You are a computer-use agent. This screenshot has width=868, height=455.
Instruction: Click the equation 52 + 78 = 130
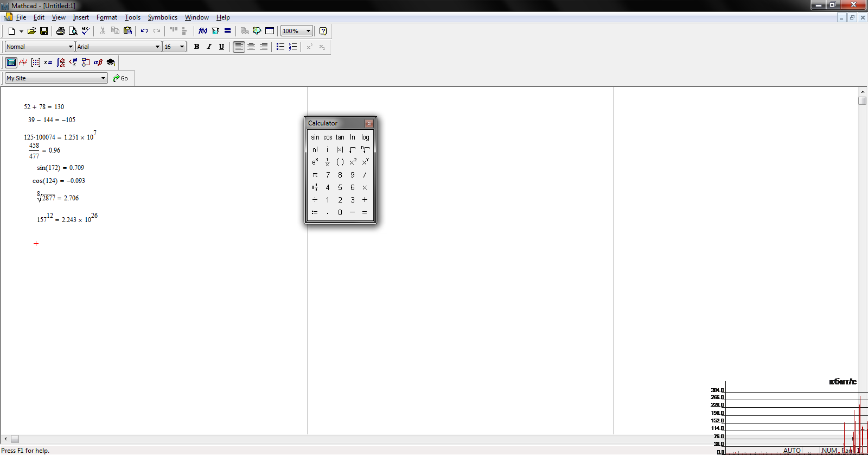pos(44,107)
